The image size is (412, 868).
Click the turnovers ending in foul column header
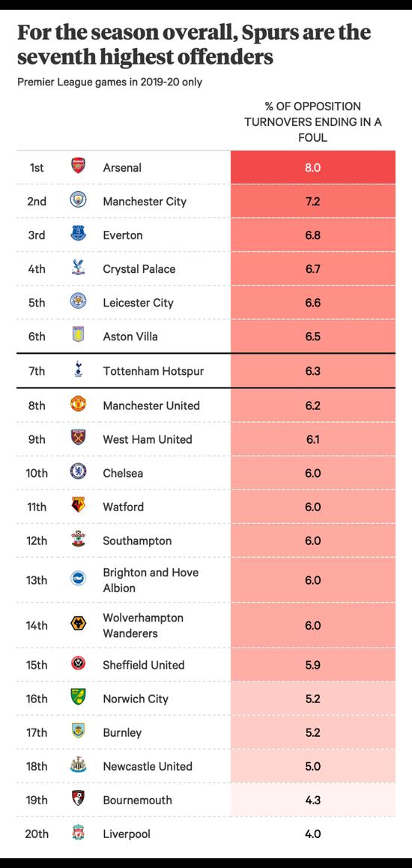point(313,121)
